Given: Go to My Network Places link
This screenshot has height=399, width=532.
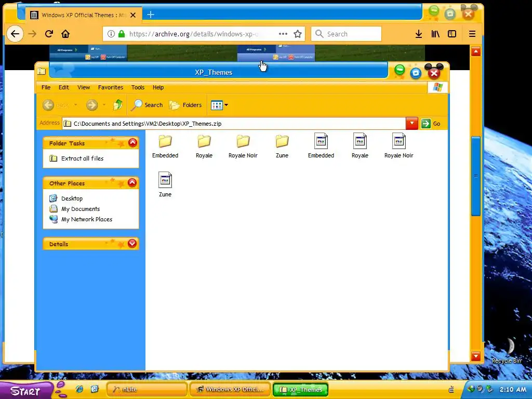Looking at the screenshot, I should pos(81,219).
